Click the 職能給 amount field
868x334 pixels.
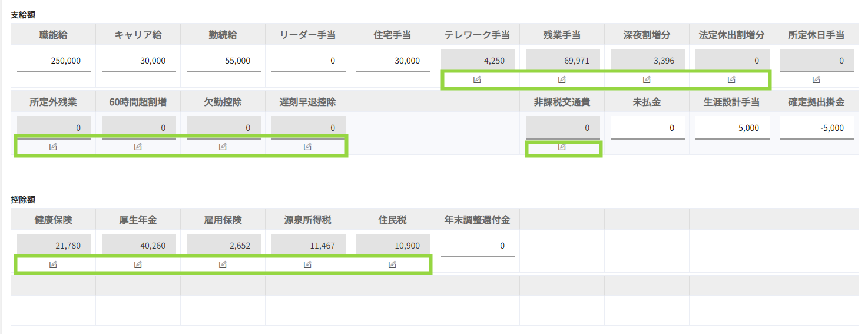coord(54,61)
